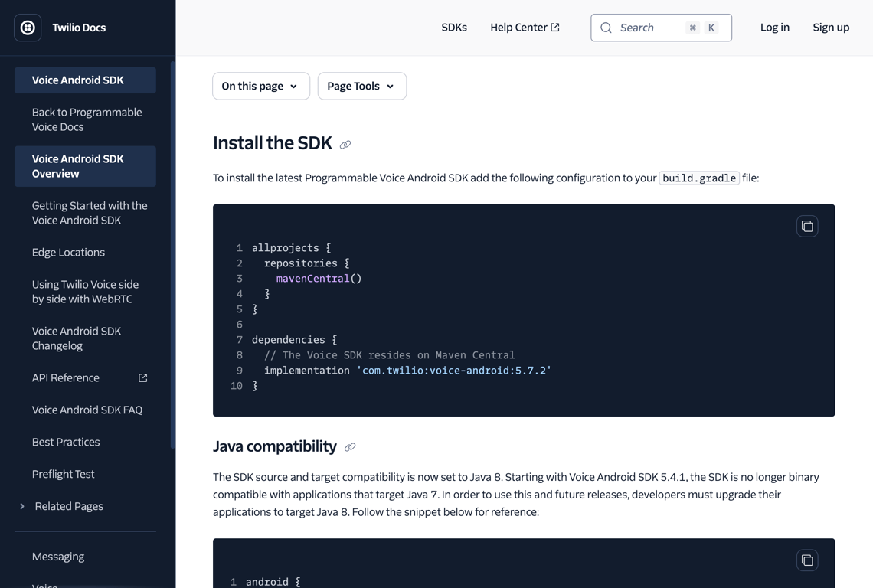
Task: Open the SDKs menu item
Action: tap(454, 27)
